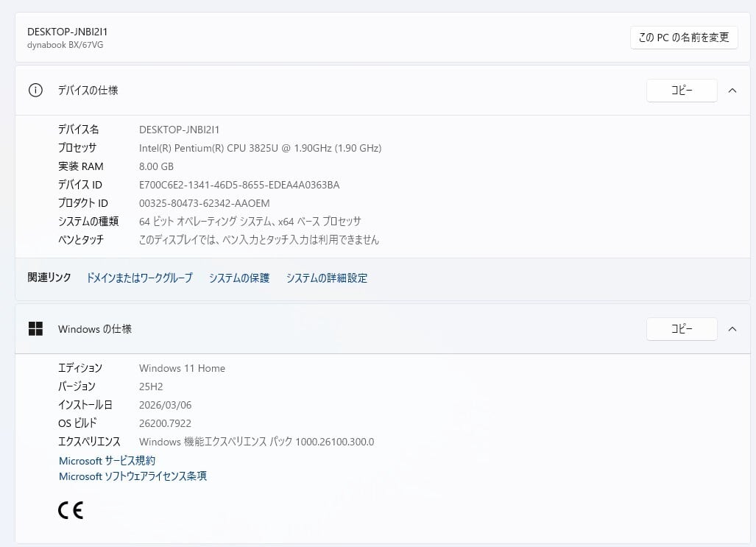Open Microsoft ソフトウェアライセンス条項 link

tap(133, 476)
